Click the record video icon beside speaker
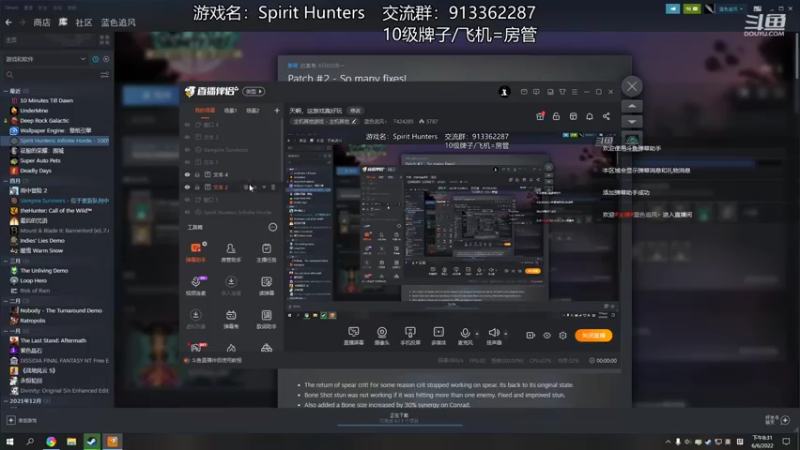 531,335
